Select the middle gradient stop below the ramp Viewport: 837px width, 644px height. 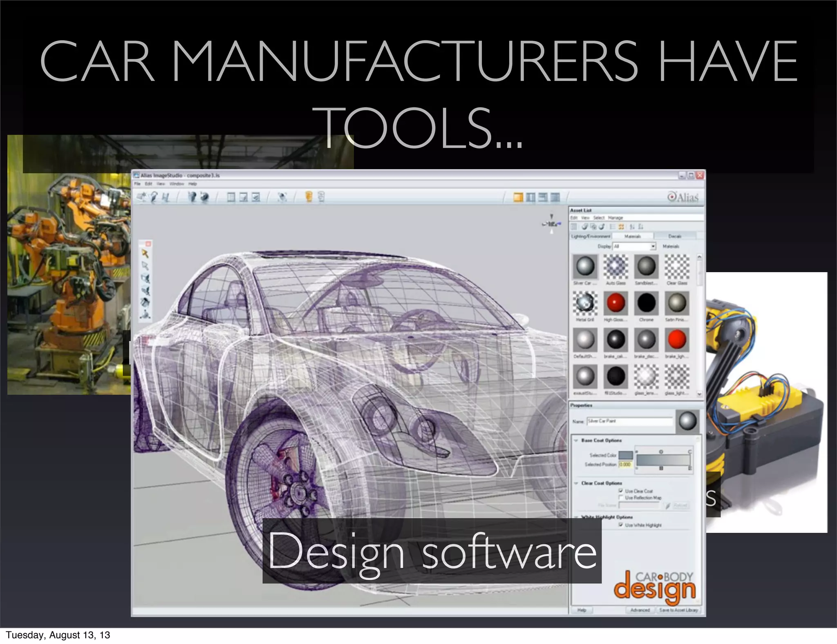[x=661, y=468]
